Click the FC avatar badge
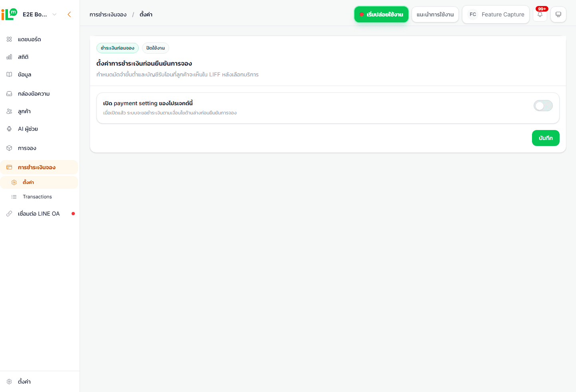Screen dimensions: 576x392 [x=473, y=14]
